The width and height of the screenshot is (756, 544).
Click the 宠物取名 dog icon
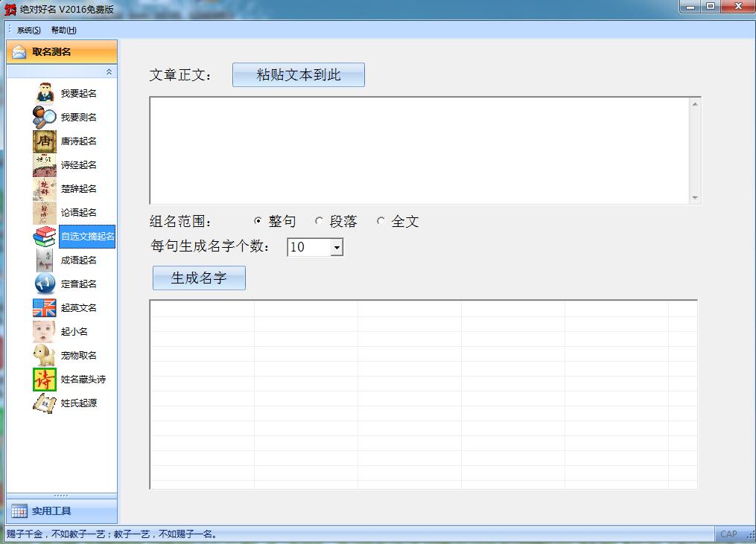coord(45,355)
